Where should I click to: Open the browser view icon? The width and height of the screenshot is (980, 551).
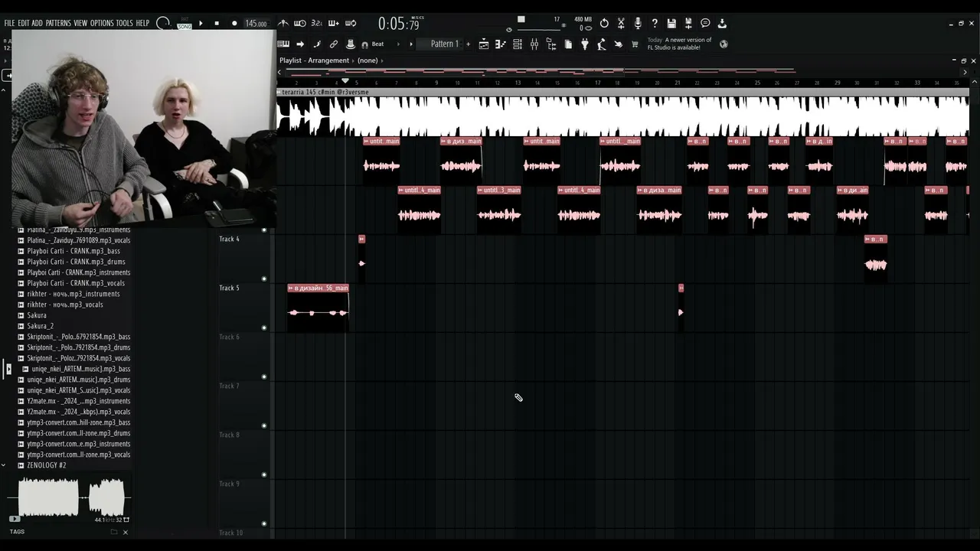point(551,44)
